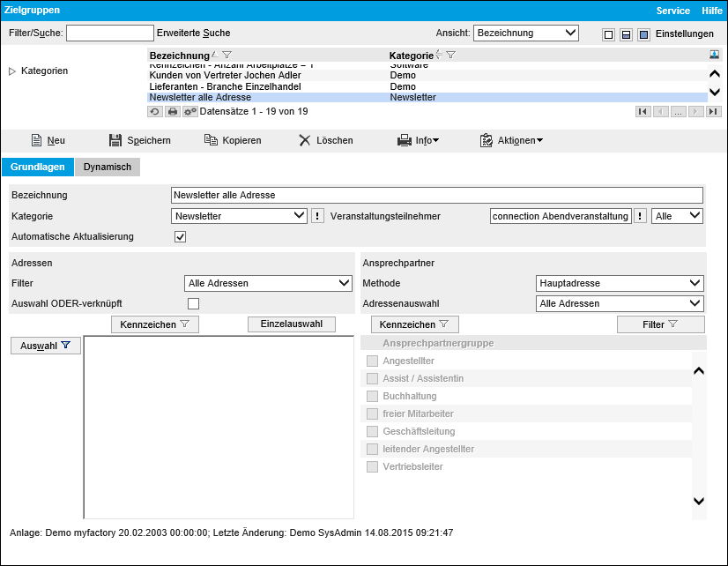Viewport: 728px width, 566px height.
Task: Check the Angestellter checkbox
Action: pyautogui.click(x=372, y=361)
